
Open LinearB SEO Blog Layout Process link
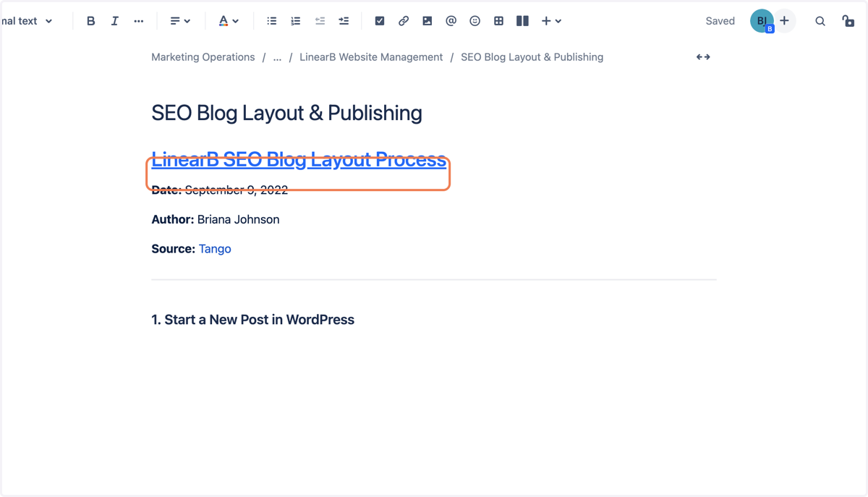[299, 159]
